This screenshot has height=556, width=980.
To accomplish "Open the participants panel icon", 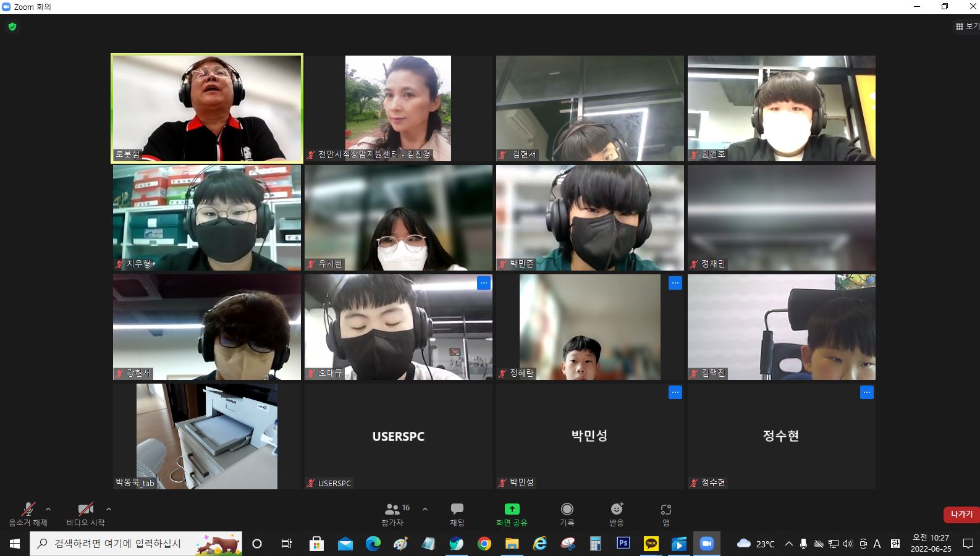I will [x=392, y=510].
